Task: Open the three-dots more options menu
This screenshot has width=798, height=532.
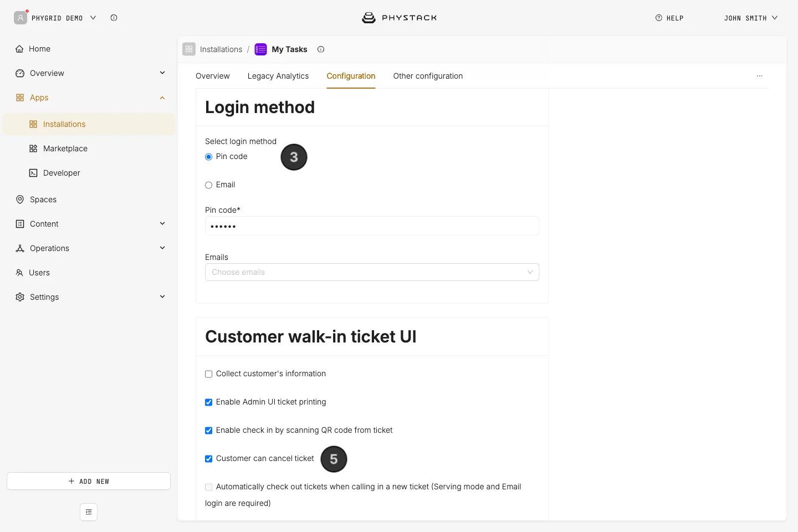Action: 760,76
